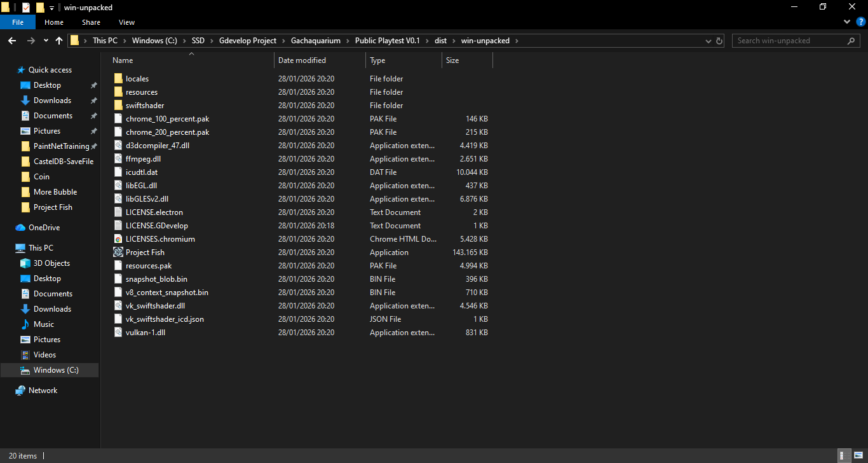Open recent locations dropdown next to Forward

click(x=46, y=41)
